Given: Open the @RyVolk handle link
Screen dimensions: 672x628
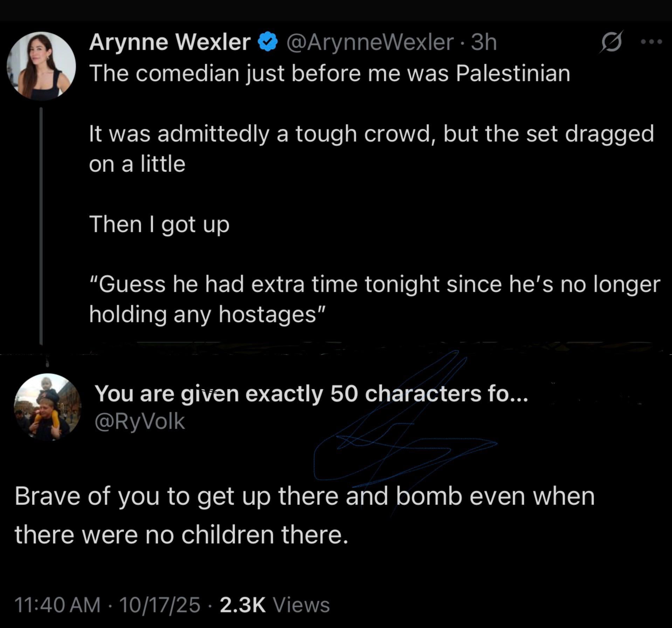Looking at the screenshot, I should (x=139, y=421).
